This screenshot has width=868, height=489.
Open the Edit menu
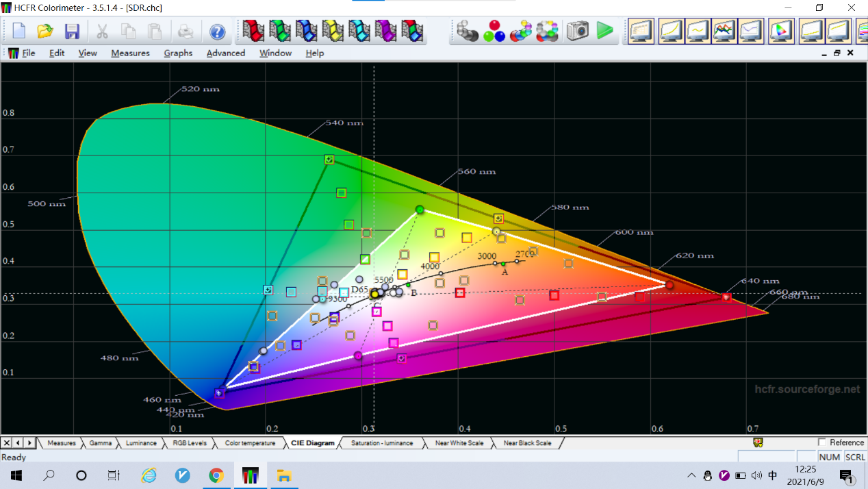click(57, 53)
